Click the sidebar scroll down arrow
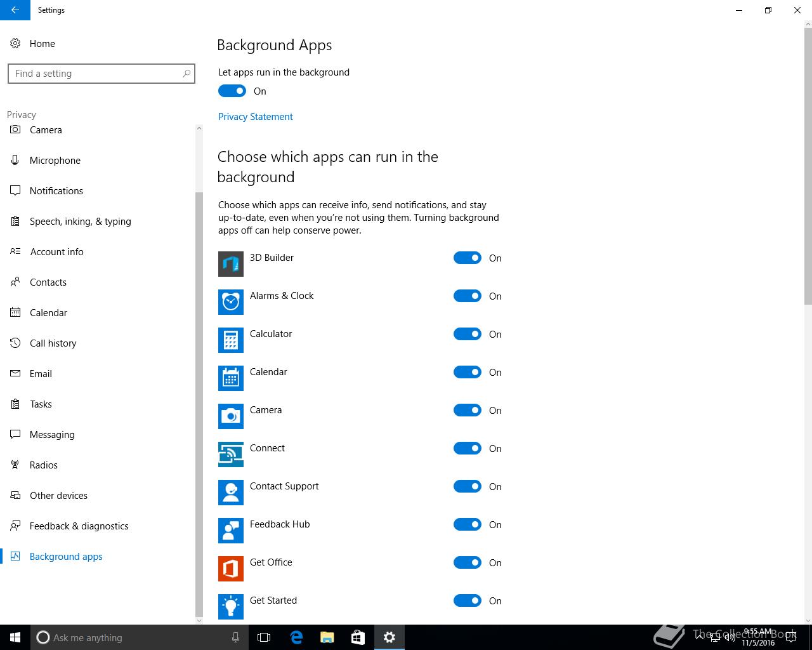Image resolution: width=812 pixels, height=650 pixels. pyautogui.click(x=199, y=620)
